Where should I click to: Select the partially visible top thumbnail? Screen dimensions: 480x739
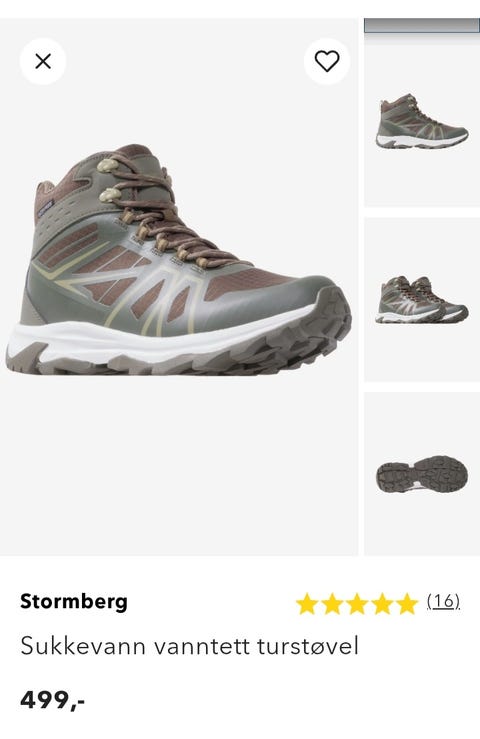[422, 25]
